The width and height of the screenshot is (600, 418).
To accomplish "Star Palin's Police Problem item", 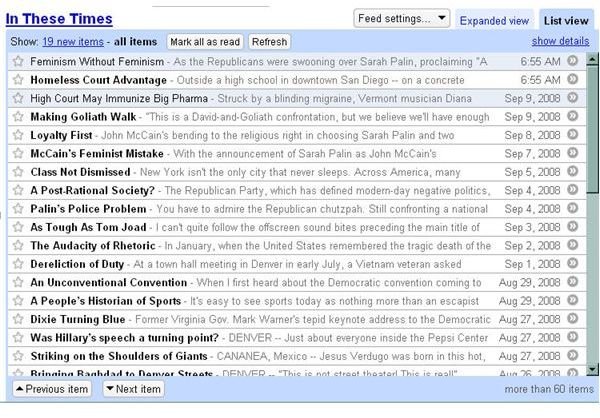I will pos(18,208).
